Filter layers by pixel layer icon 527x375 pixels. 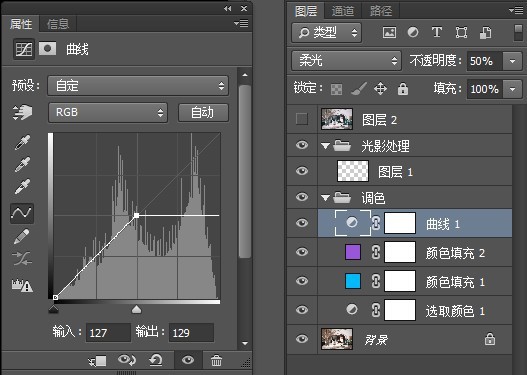389,33
